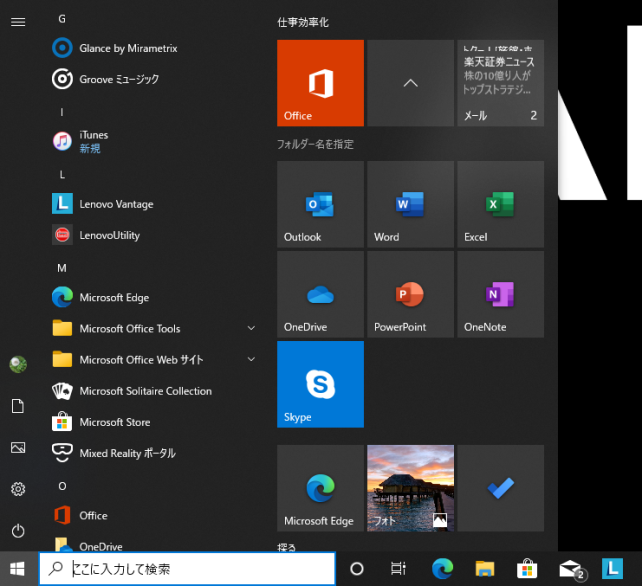Click the letter M section header
The width and height of the screenshot is (642, 586).
(62, 268)
